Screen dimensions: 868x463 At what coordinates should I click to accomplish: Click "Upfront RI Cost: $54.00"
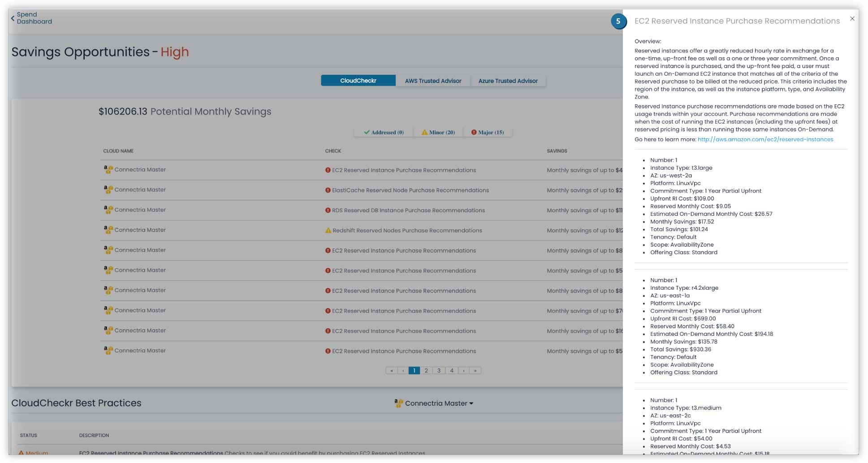[681, 439]
